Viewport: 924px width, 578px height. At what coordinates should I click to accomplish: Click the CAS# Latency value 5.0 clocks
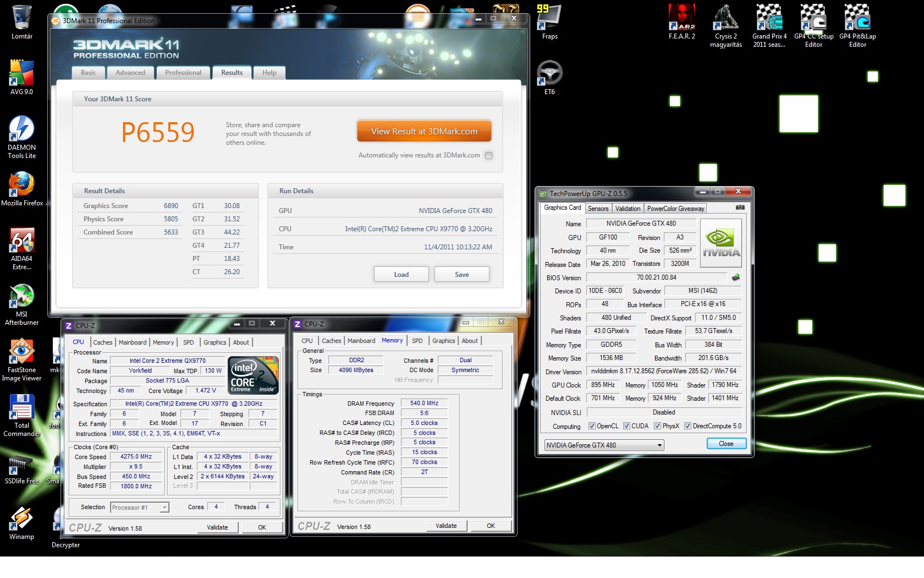[424, 423]
